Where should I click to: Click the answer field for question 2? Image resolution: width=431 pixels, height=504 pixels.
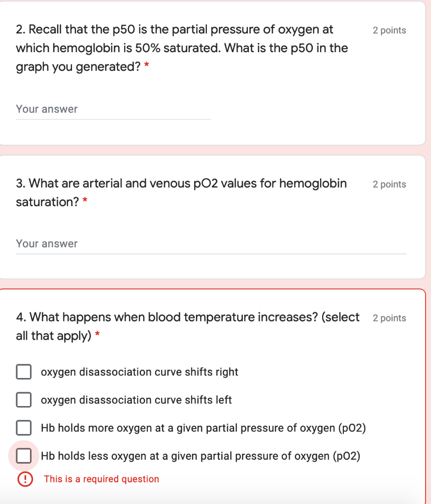click(113, 109)
